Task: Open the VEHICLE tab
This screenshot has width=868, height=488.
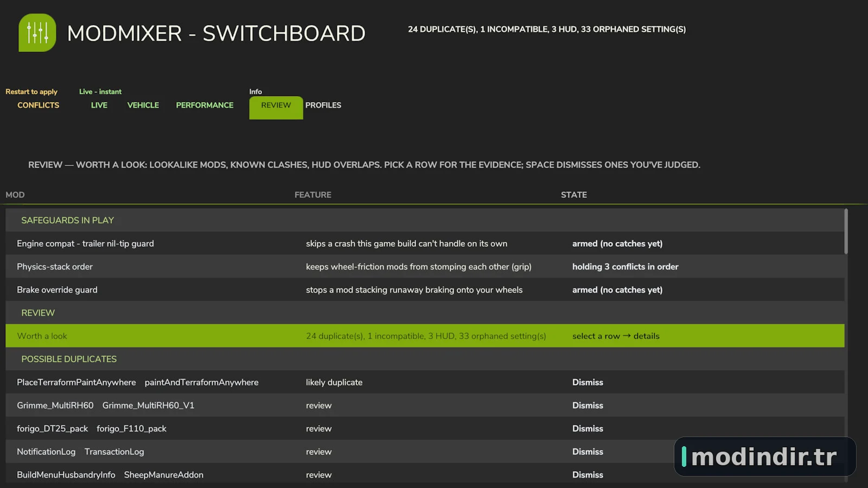Action: click(x=143, y=105)
